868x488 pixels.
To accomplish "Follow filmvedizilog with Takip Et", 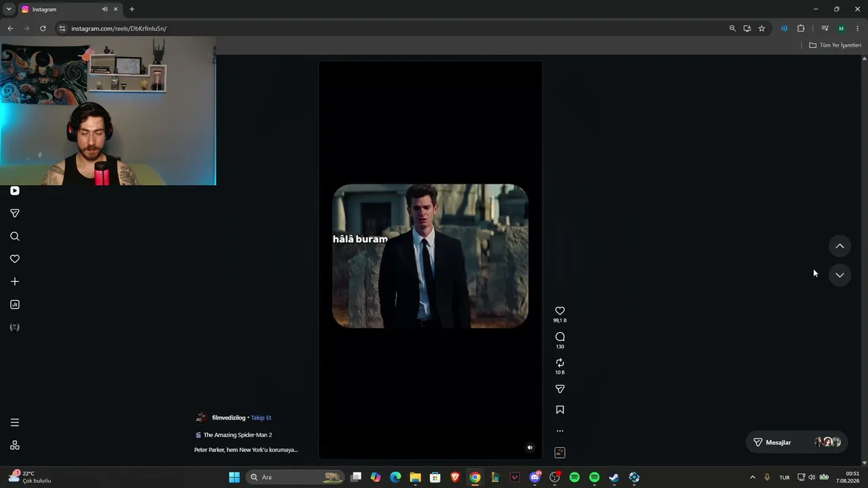I will point(261,418).
